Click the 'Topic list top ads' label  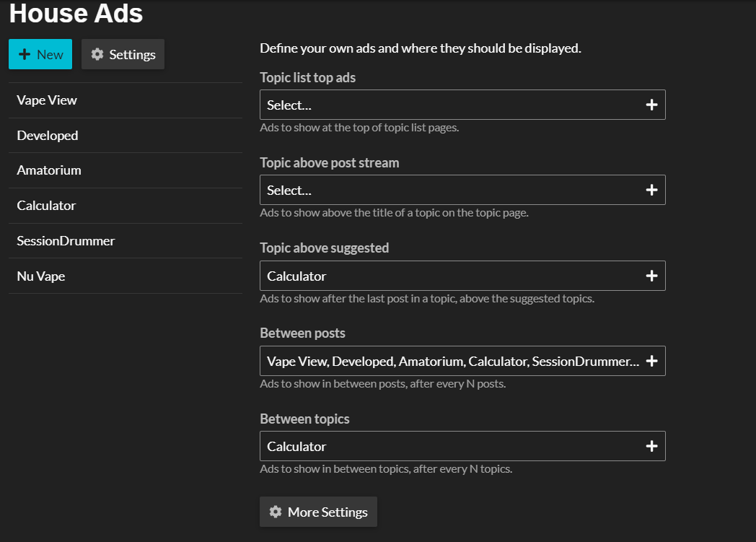point(307,78)
